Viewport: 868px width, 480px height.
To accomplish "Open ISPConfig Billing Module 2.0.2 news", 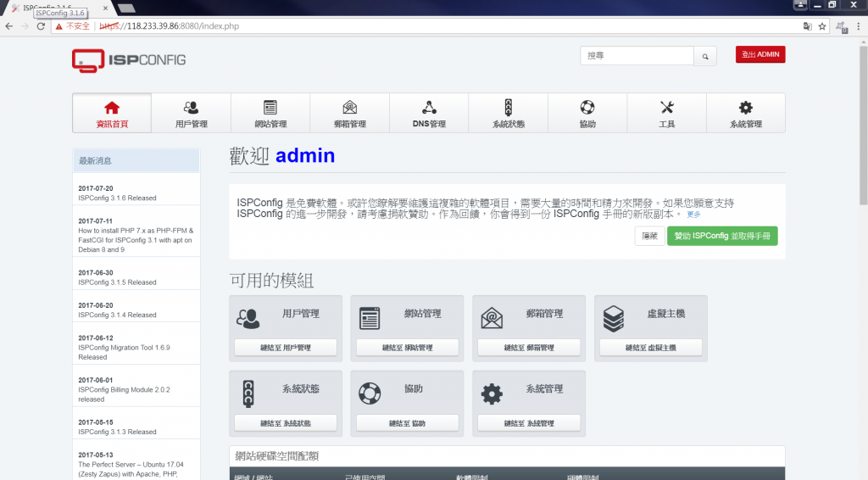I will pyautogui.click(x=124, y=394).
